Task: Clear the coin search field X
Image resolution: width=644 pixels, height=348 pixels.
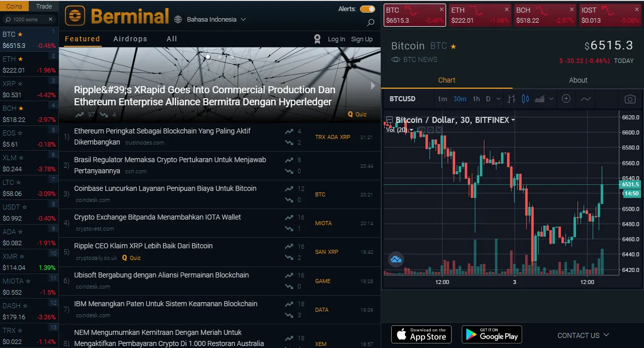Action: [x=50, y=19]
